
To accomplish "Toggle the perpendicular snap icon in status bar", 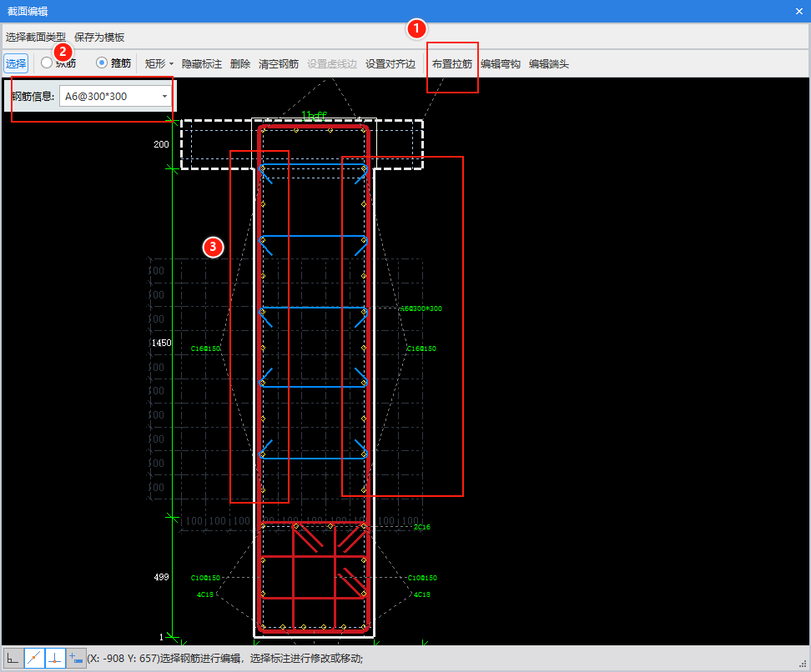I will (55, 658).
